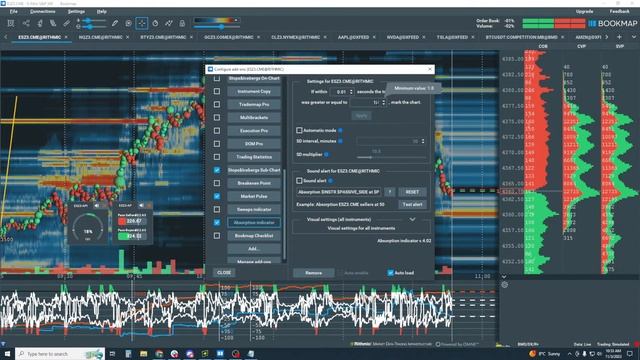Switch to the TSLA@DXFEED tab
Image resolution: width=640 pixels, height=360 pixels.
tap(452, 37)
